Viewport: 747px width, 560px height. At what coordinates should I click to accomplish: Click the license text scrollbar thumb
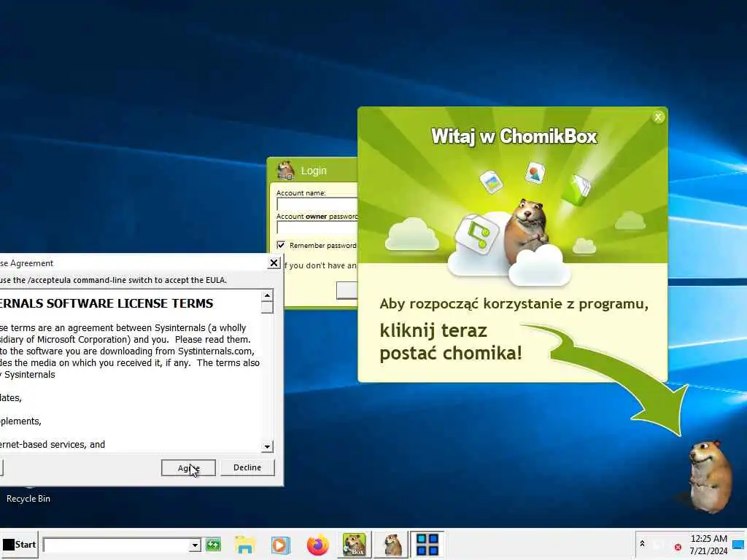(267, 307)
